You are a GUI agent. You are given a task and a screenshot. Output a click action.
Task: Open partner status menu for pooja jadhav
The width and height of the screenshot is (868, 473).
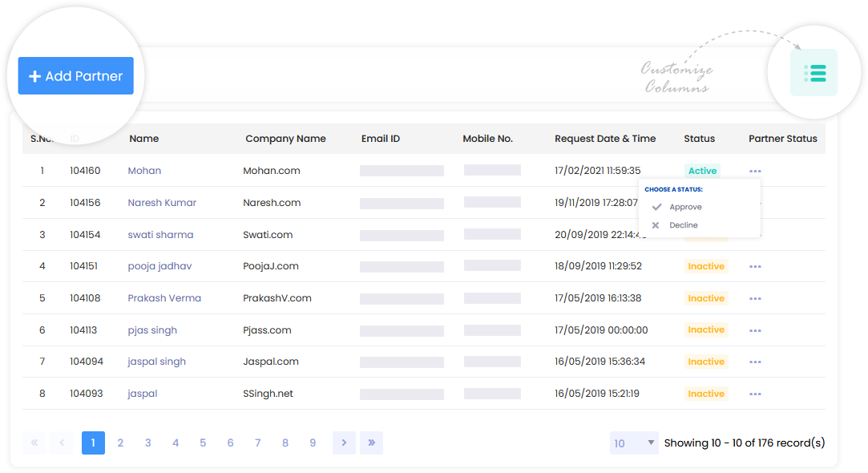click(755, 266)
